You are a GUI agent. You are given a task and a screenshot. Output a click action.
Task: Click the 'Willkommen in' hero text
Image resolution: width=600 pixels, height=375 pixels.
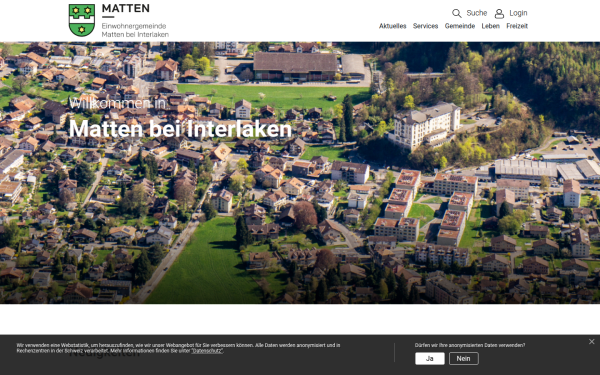click(x=117, y=103)
